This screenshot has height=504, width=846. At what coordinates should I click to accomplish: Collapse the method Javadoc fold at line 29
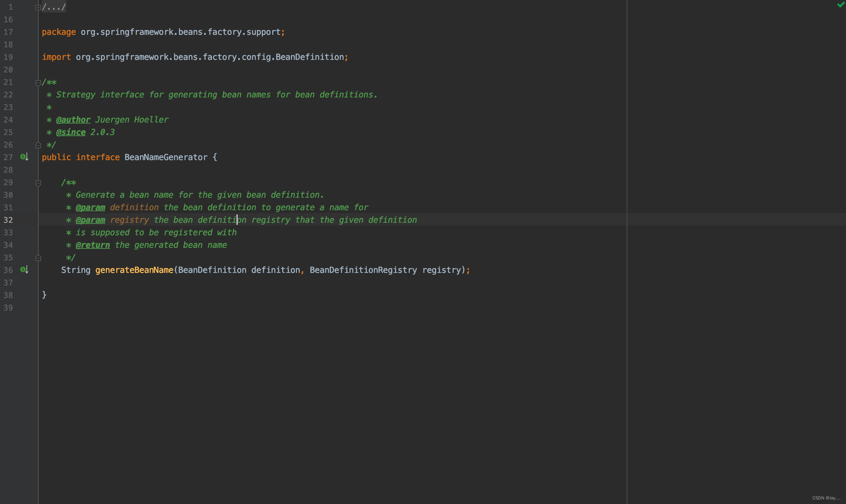38,183
